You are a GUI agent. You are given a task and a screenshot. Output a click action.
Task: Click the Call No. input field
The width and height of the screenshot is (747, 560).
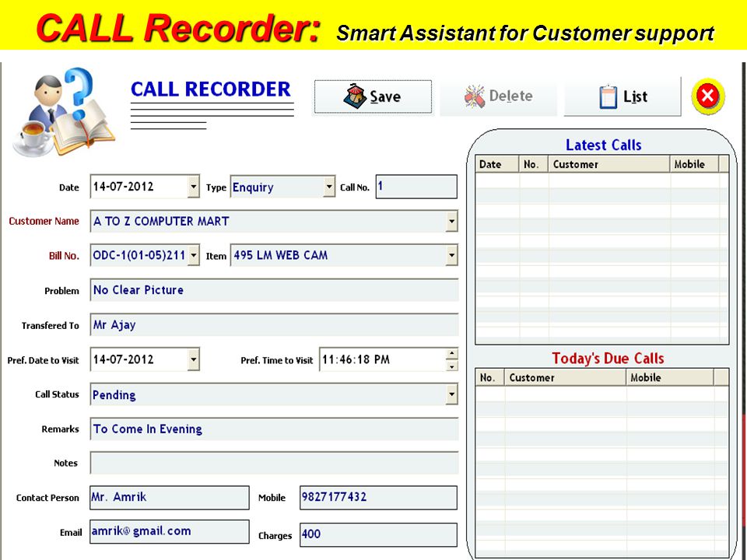tap(416, 187)
